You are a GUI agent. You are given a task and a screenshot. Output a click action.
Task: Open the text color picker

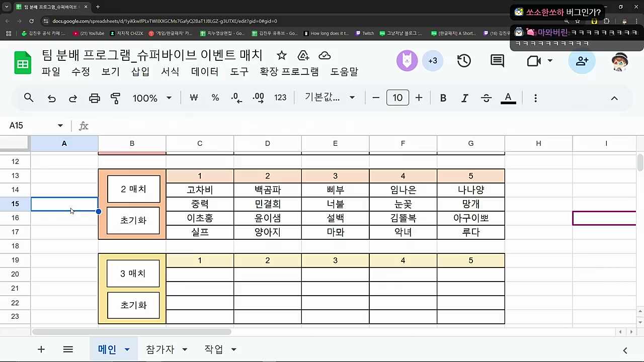click(x=508, y=98)
